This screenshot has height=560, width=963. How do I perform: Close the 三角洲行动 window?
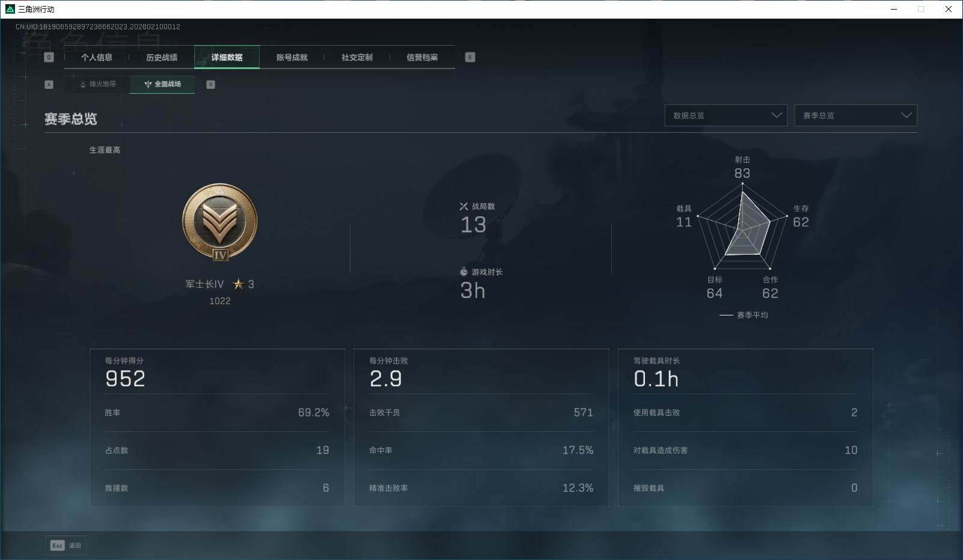click(949, 9)
